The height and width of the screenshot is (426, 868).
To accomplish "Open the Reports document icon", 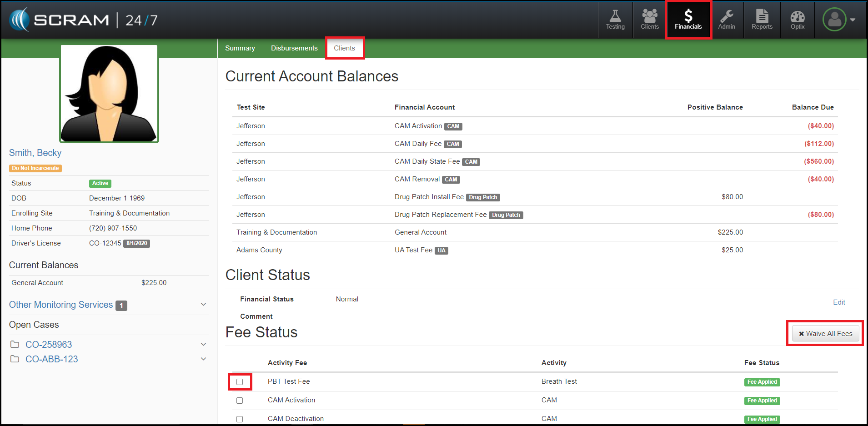I will coord(762,20).
